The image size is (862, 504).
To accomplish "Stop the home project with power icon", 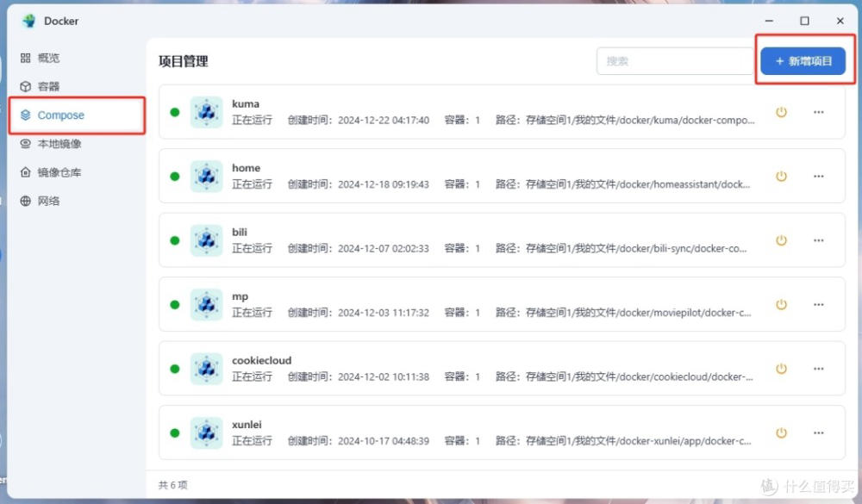I will point(781,177).
